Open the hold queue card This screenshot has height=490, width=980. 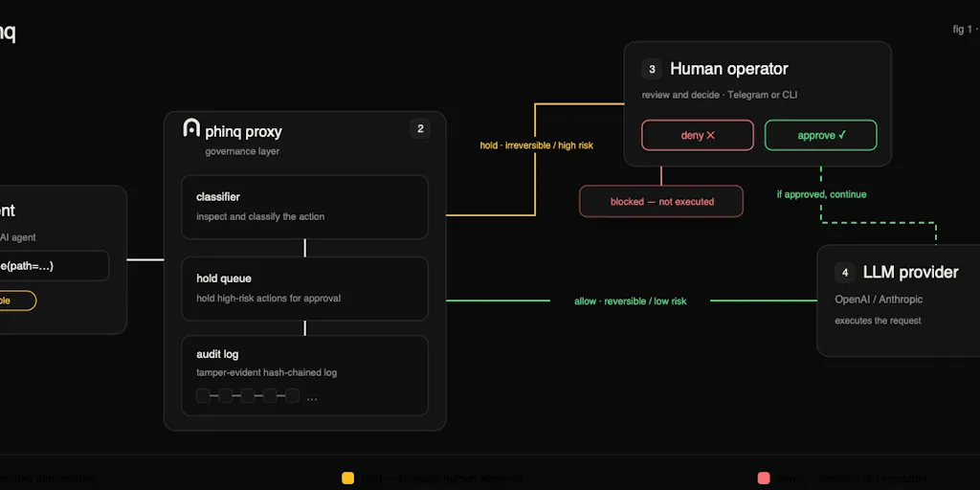(305, 288)
